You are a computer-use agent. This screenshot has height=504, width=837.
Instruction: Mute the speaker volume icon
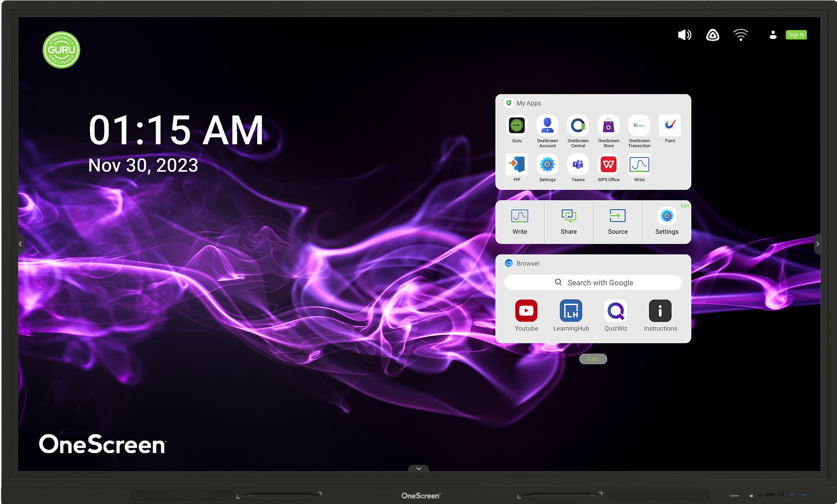[x=684, y=35]
